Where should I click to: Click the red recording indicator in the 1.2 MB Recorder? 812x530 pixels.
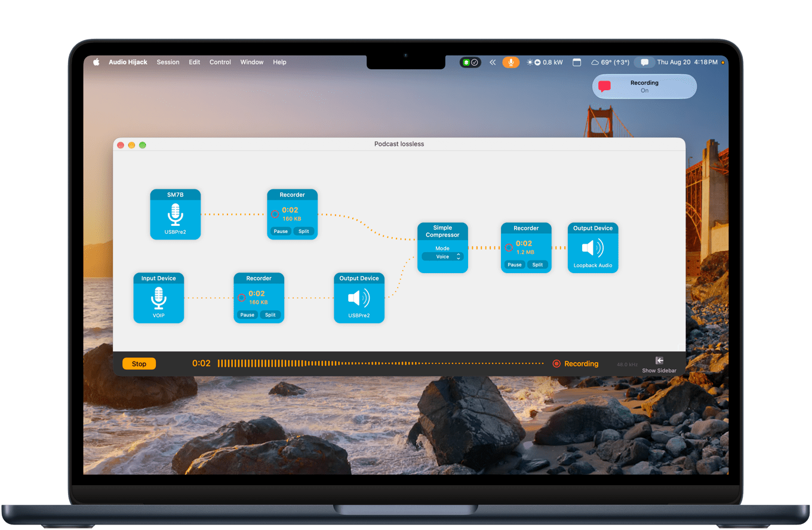tap(509, 247)
